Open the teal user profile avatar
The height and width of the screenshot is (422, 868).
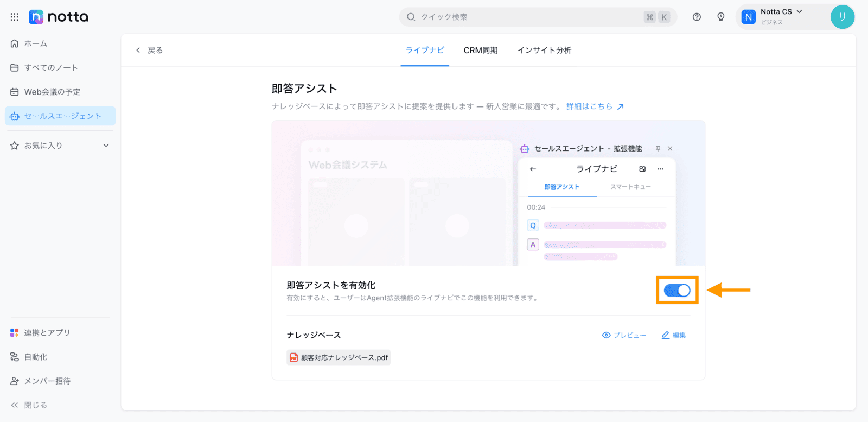pyautogui.click(x=843, y=17)
